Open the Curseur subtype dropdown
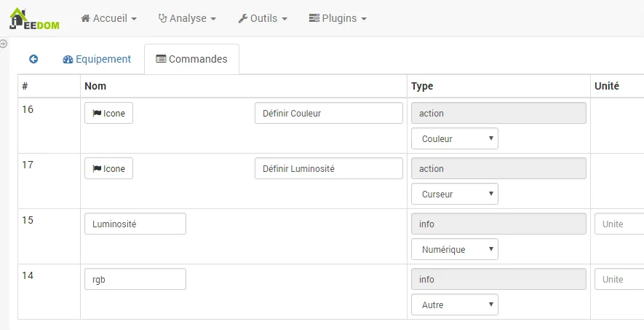 (455, 194)
